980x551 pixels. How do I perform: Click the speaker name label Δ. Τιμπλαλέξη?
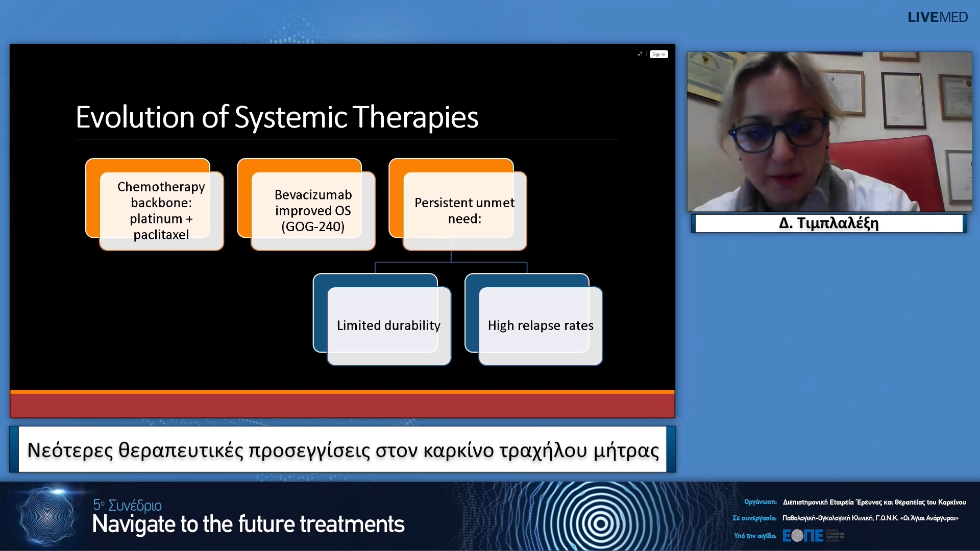coord(829,223)
